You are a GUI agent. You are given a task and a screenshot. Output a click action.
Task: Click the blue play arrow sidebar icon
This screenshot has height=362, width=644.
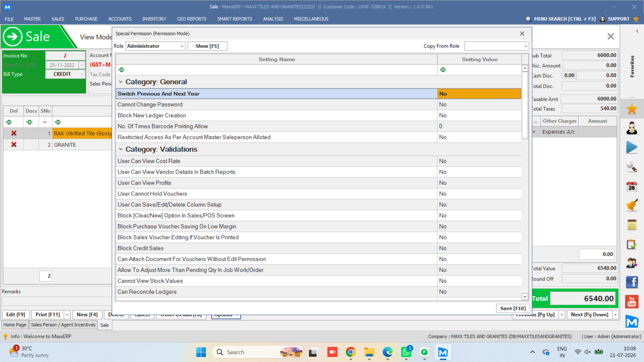click(632, 147)
